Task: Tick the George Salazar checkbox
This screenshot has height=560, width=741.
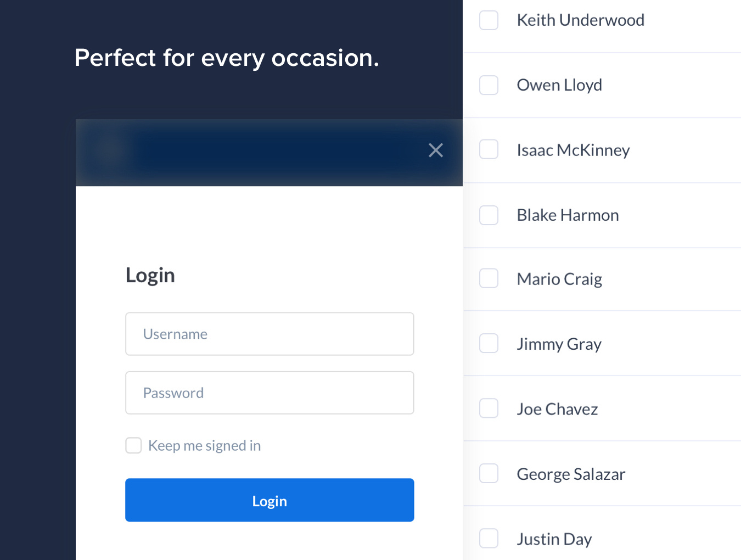Action: pos(489,473)
